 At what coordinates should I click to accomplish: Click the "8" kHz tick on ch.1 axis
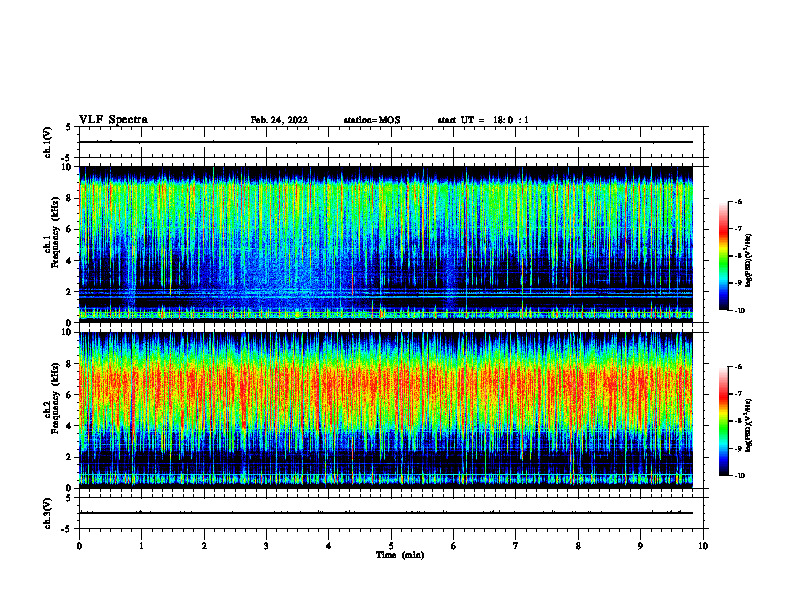point(71,198)
